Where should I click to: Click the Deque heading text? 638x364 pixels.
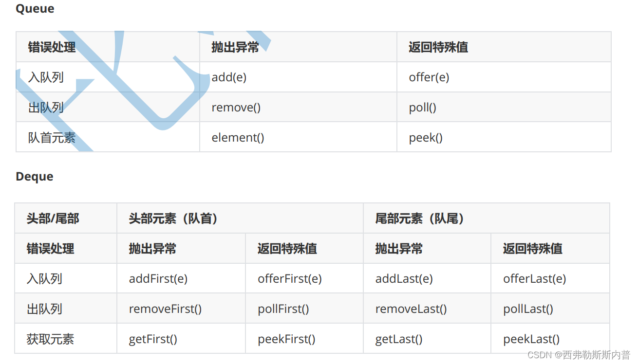coord(35,176)
